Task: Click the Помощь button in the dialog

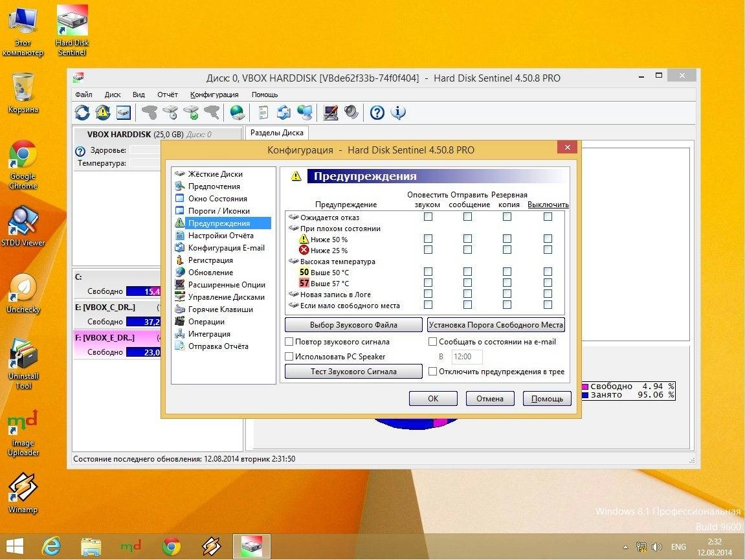Action: pos(547,398)
